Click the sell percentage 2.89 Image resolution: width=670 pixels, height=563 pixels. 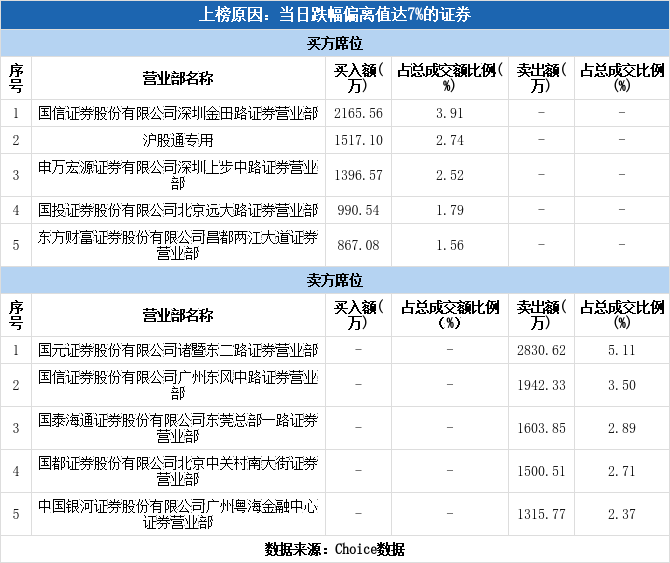[x=622, y=428]
